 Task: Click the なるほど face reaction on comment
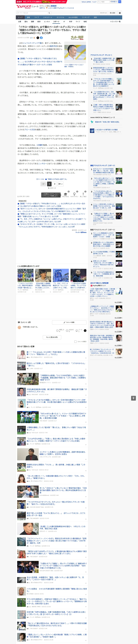(67, 330)
